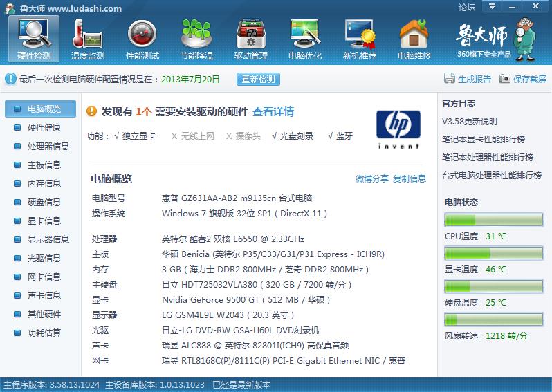Select 硬件健康 in the left sidebar
The height and width of the screenshot is (392, 552).
click(44, 127)
